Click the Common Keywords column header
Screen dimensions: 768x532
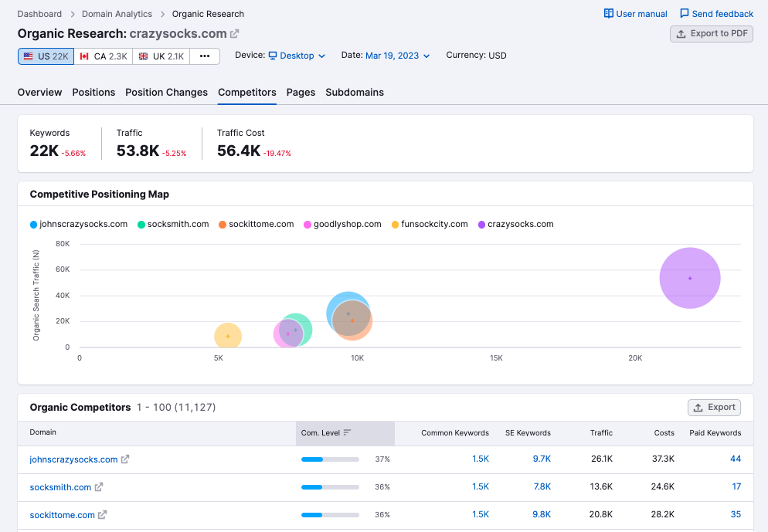[455, 433]
